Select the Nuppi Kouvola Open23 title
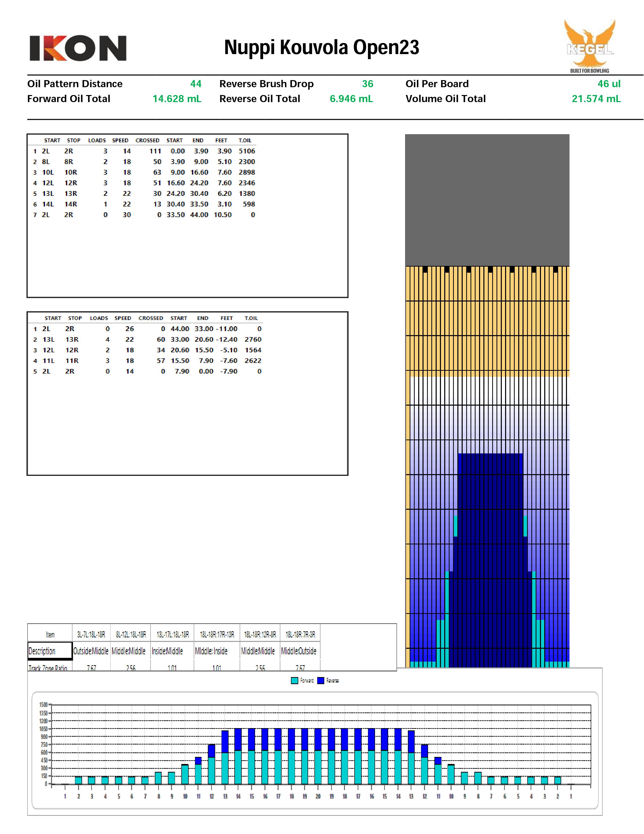The image size is (644, 834). pyautogui.click(x=321, y=47)
